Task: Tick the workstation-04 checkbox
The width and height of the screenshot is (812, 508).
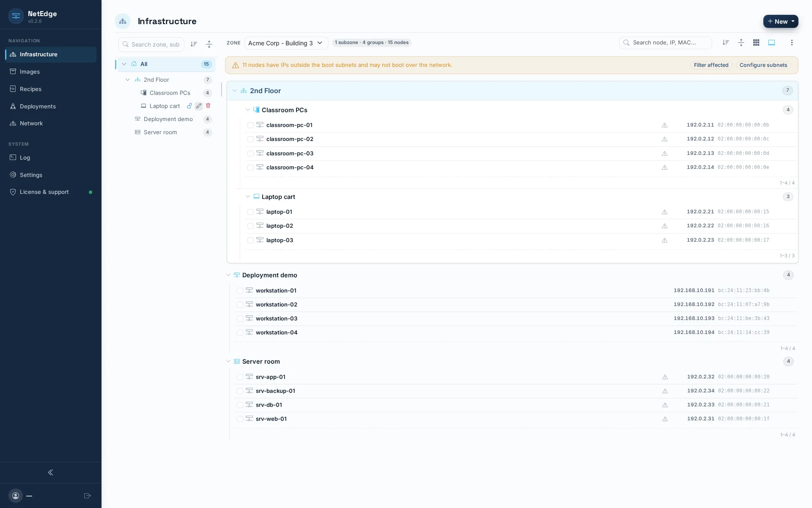Action: tap(240, 333)
